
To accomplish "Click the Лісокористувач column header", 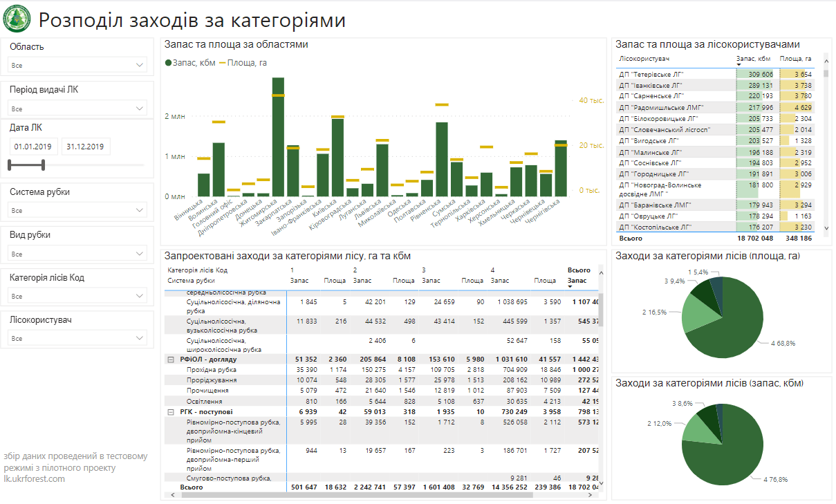I will 641,59.
